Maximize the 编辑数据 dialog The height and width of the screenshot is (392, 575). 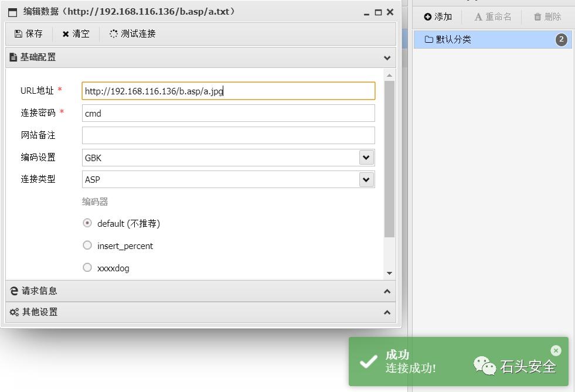[378, 12]
